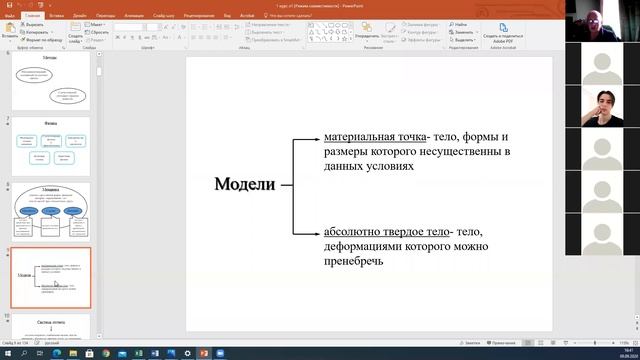Select the star shape in the shapes gallery
This screenshot has width=640, height=360.
point(344,39)
